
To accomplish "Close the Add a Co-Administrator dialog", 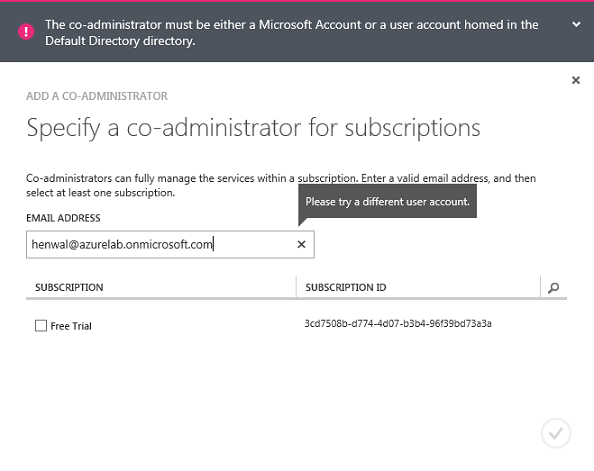I will 576,80.
